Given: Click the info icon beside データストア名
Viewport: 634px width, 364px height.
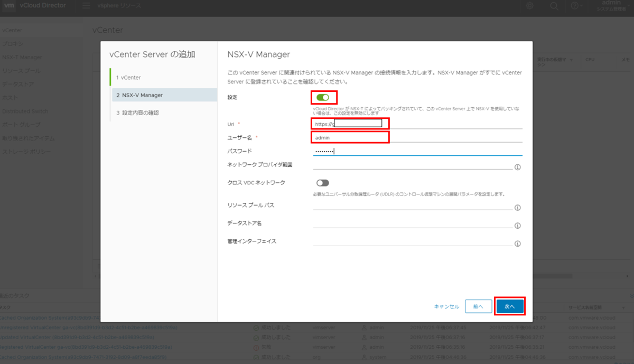Looking at the screenshot, I should pos(518,225).
